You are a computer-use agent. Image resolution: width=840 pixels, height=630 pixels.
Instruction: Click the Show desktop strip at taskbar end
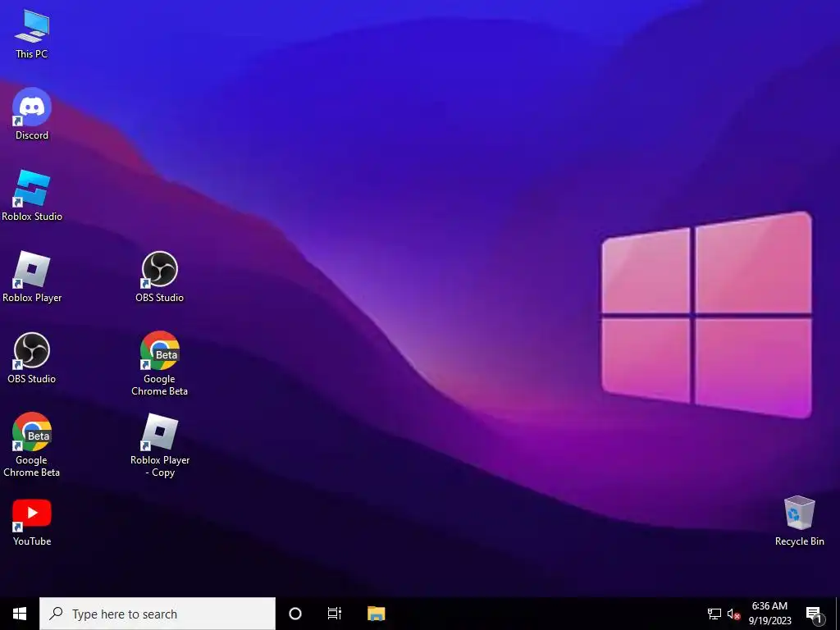838,614
